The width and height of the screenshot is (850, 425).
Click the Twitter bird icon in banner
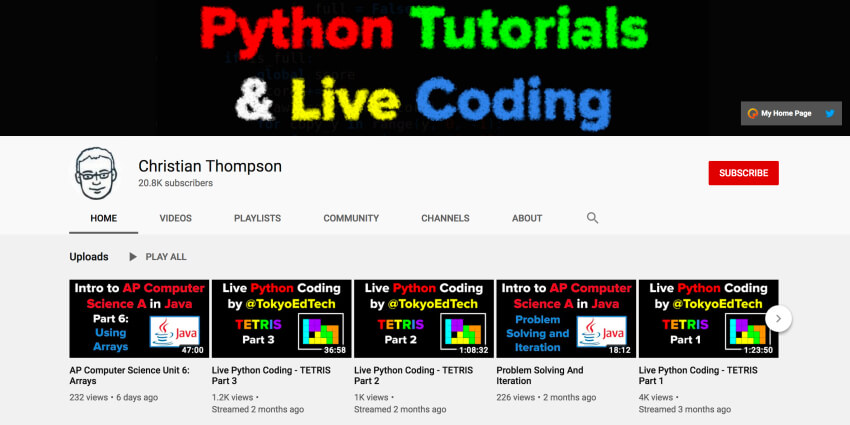click(829, 113)
